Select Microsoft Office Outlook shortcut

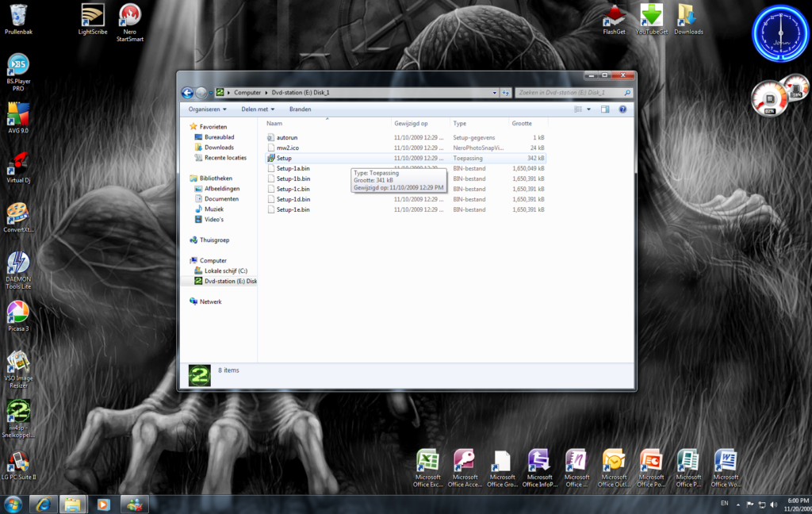click(x=615, y=469)
